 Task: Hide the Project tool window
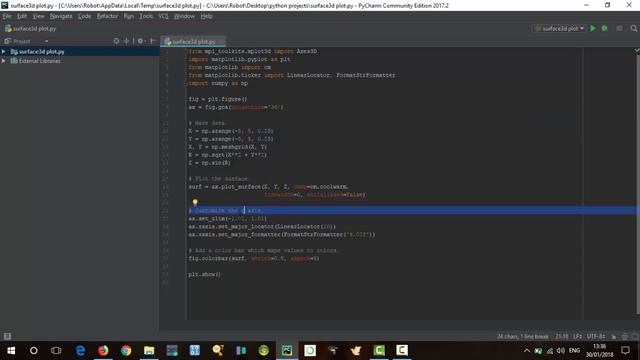coord(153,41)
